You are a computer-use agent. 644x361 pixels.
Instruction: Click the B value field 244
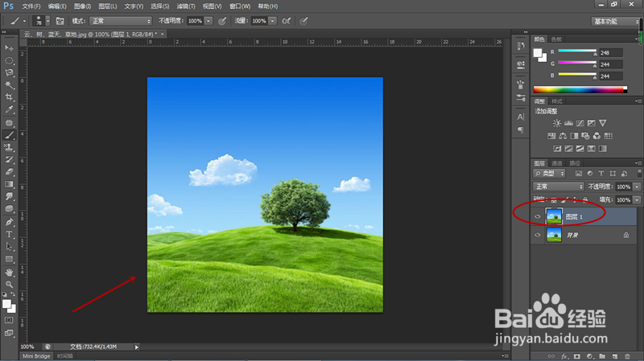point(611,76)
